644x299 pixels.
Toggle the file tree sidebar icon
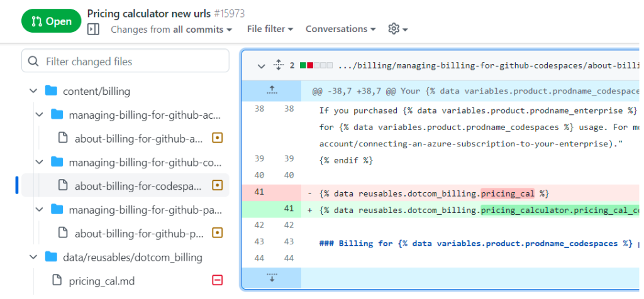tap(93, 29)
